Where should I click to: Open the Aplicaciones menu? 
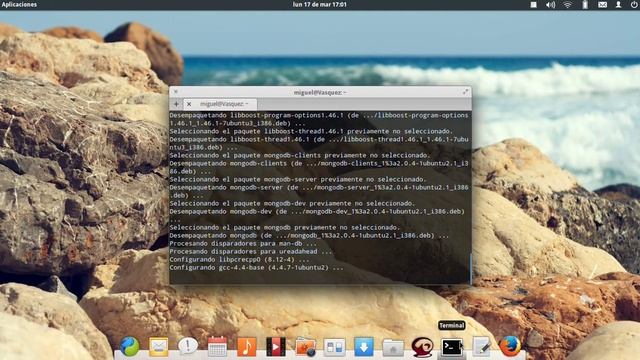(x=19, y=4)
